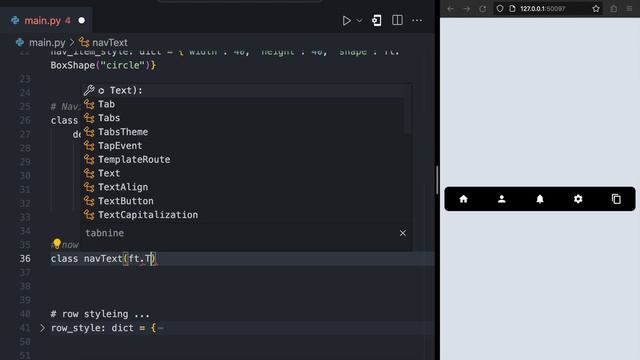Screen dimensions: 640x360
Task: Close the tabnine suggestion details panel
Action: coord(403,233)
